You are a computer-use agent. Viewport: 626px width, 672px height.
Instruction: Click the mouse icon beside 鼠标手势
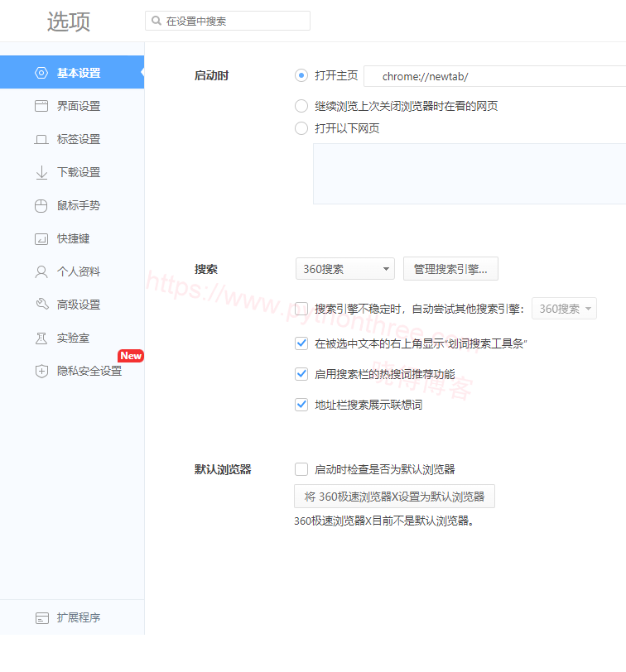tap(41, 205)
